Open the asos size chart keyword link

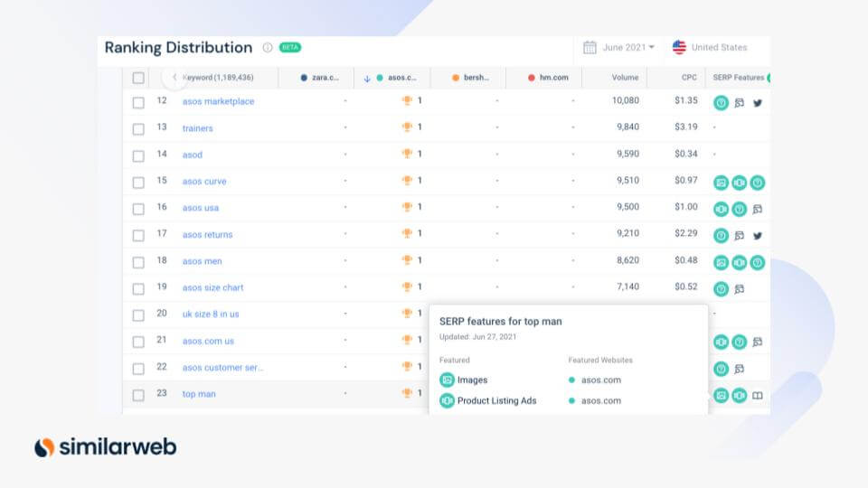(x=212, y=287)
